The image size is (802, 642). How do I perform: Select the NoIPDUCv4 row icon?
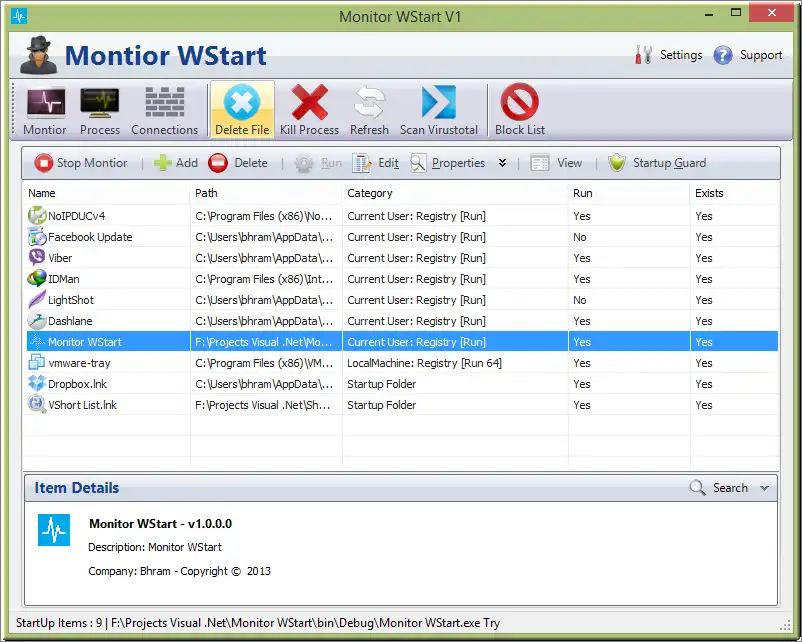[37, 216]
